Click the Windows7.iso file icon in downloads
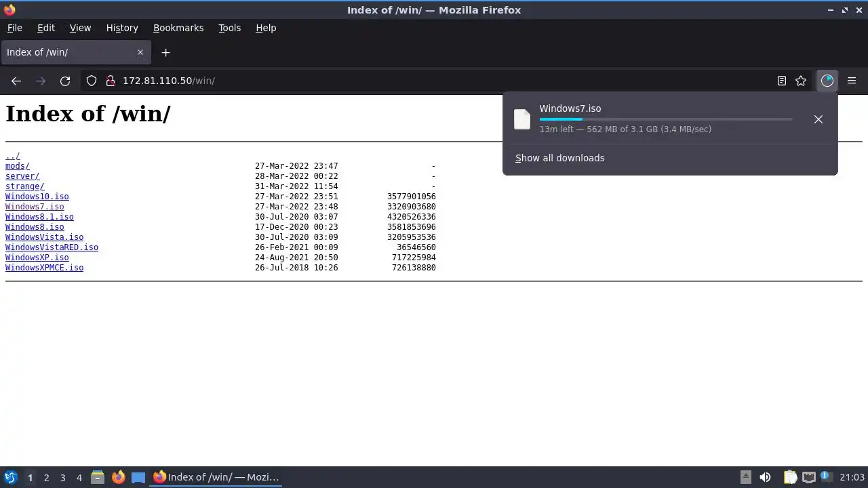This screenshot has width=868, height=488. pos(522,119)
